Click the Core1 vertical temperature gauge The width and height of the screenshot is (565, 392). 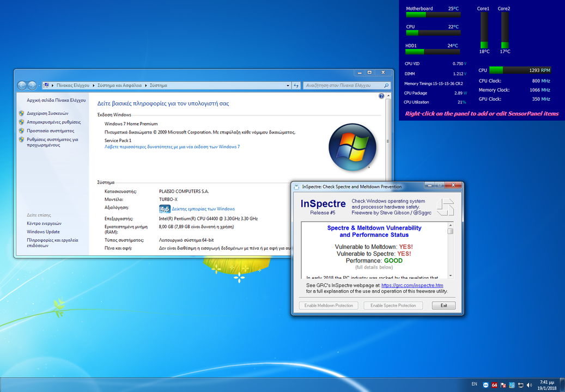coord(484,30)
